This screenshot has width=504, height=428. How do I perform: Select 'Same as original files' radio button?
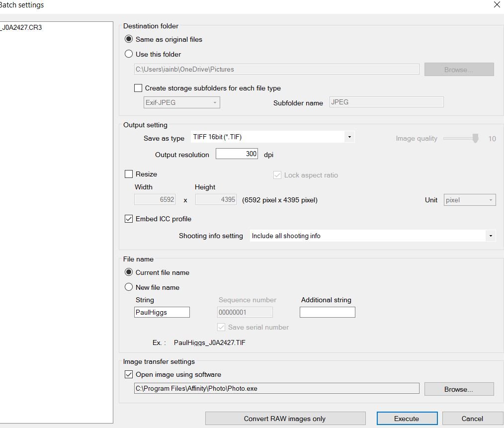click(129, 39)
